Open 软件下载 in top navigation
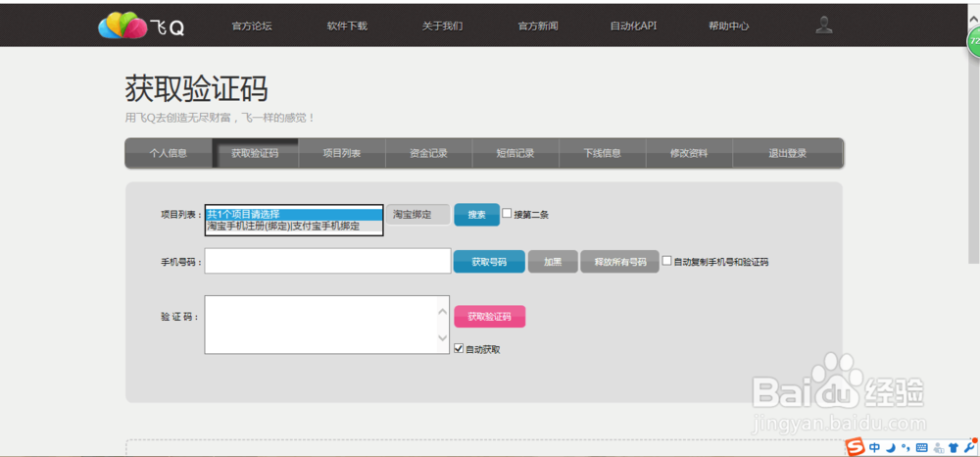Image resolution: width=980 pixels, height=457 pixels. pos(347,26)
